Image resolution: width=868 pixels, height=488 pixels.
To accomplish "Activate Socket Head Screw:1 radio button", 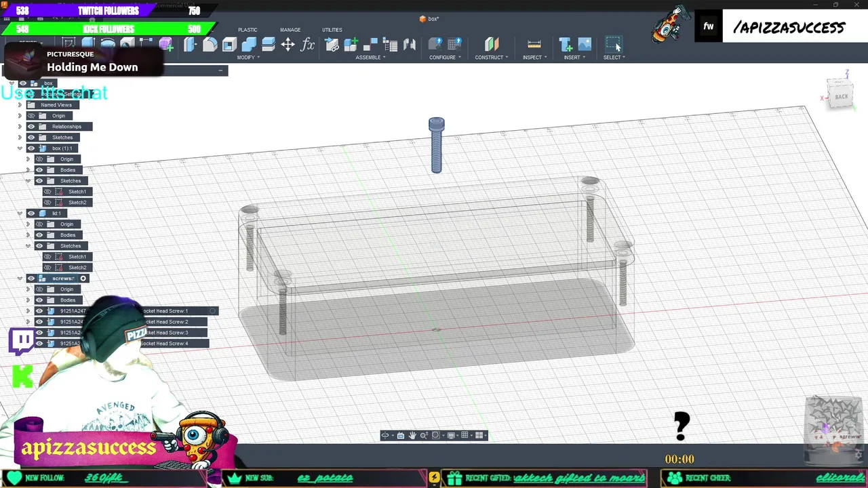I will click(x=212, y=311).
